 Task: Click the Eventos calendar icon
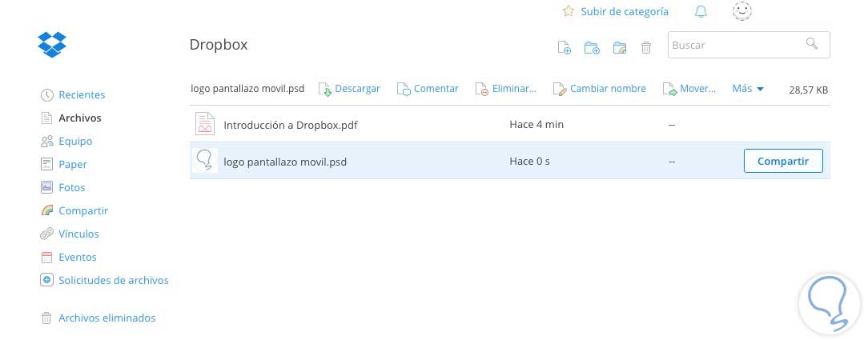click(x=47, y=257)
